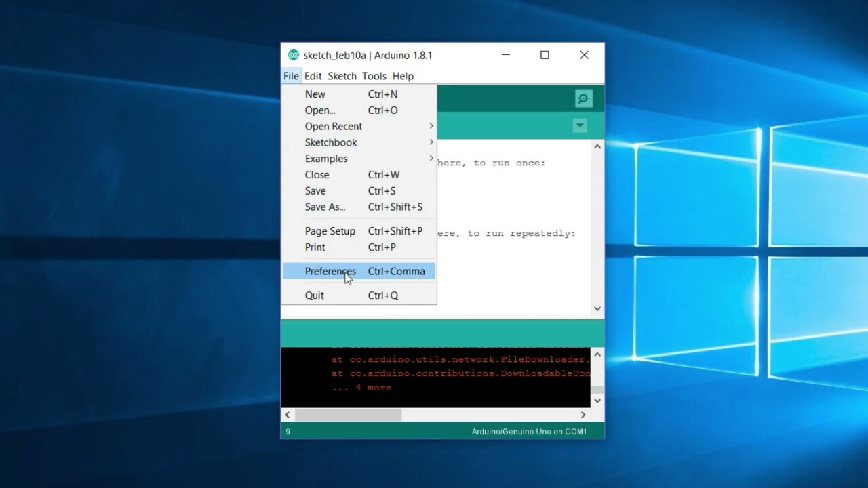Choose Close in the File menu
This screenshot has height=488, width=868.
coord(359,175)
